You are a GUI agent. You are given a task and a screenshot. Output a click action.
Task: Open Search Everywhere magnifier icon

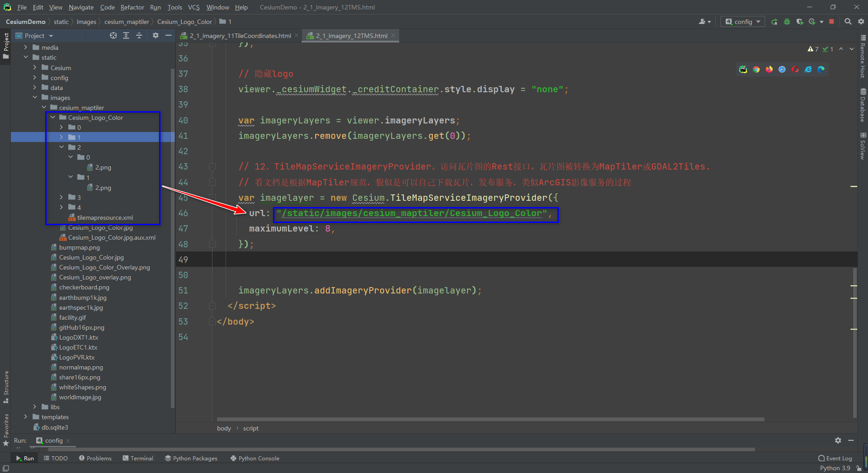[848, 22]
